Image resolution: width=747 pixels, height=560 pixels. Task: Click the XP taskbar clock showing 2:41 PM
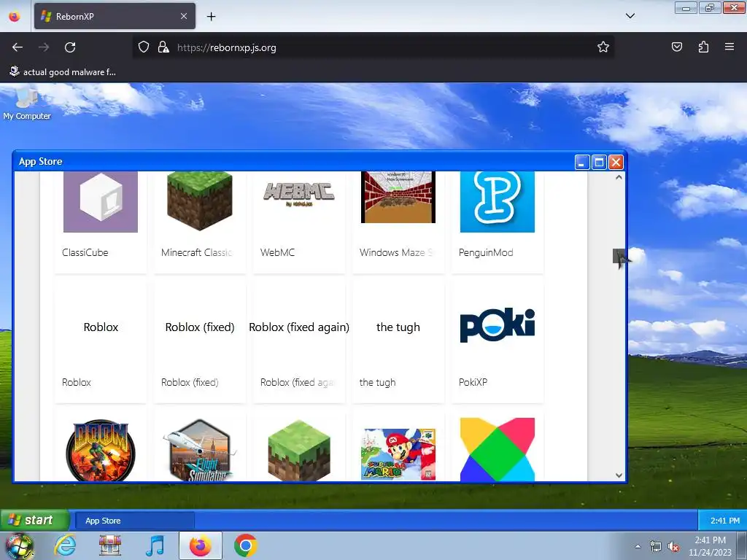(724, 521)
